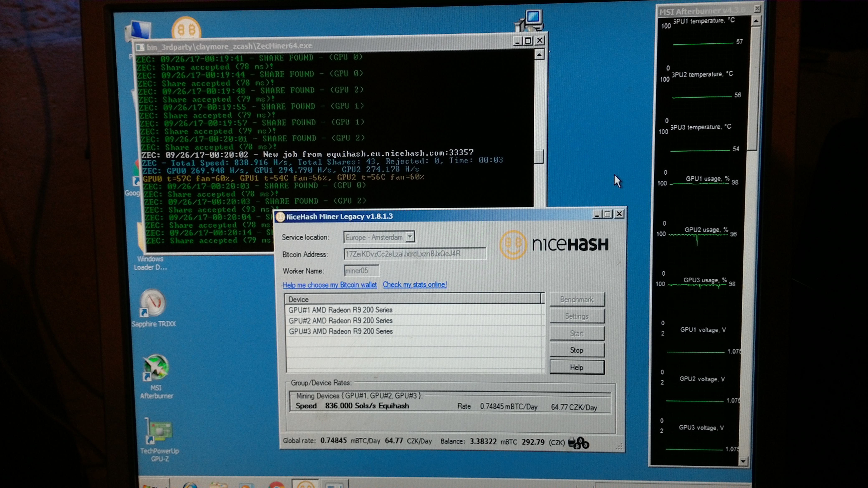Close the ZecMiner64 console window
868x488 pixels.
539,40
